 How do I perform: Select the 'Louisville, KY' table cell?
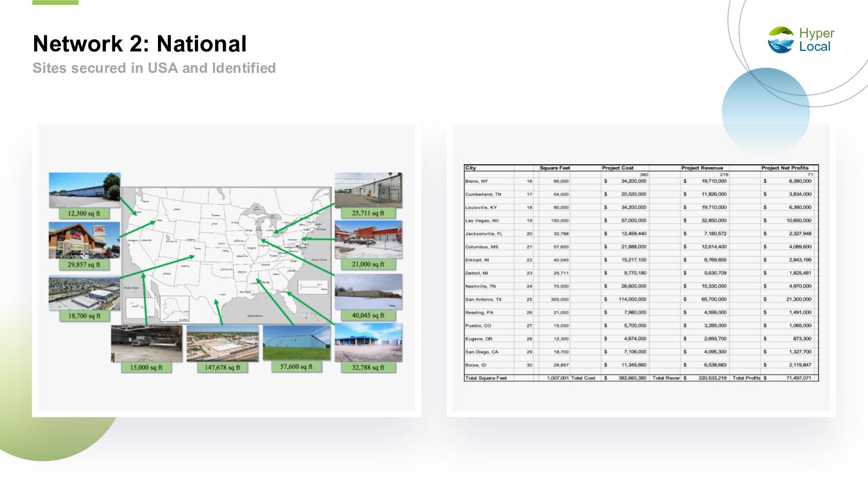click(x=481, y=207)
